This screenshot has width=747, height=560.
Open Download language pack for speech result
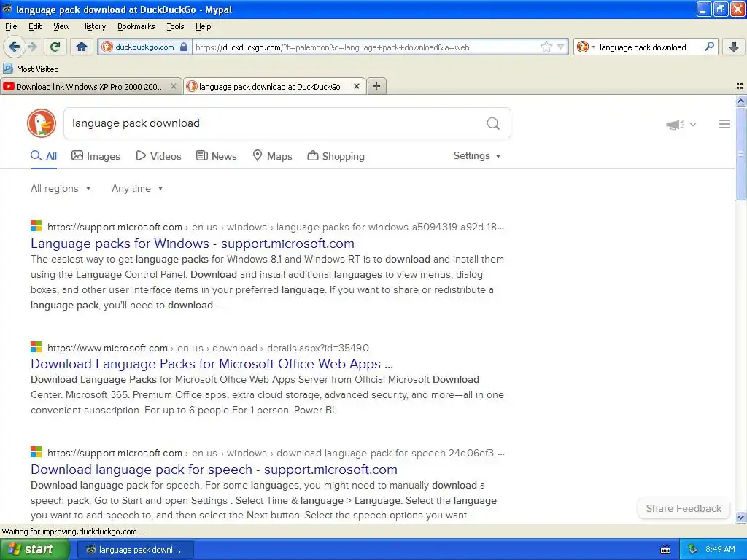(x=214, y=470)
